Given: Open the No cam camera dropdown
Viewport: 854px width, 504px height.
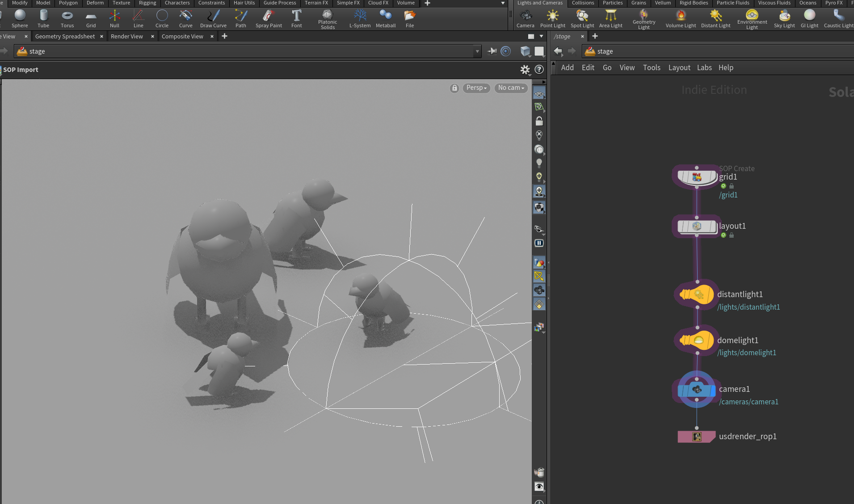Looking at the screenshot, I should [511, 88].
